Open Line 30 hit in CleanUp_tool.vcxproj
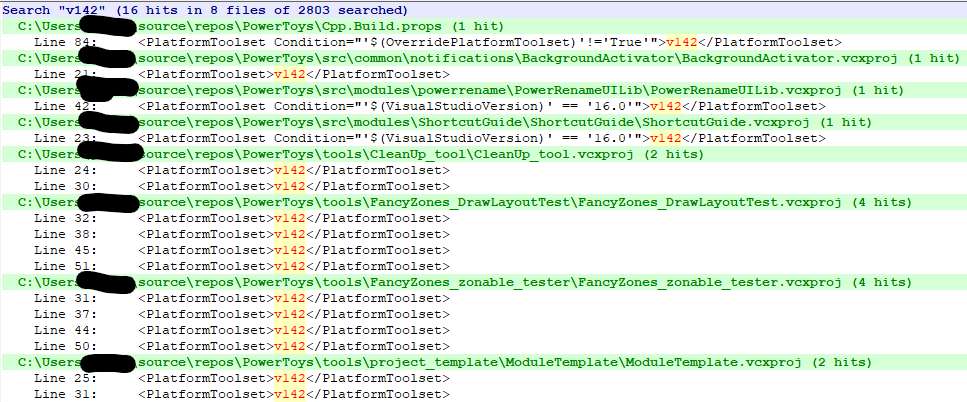The height and width of the screenshot is (402, 967). [484, 186]
